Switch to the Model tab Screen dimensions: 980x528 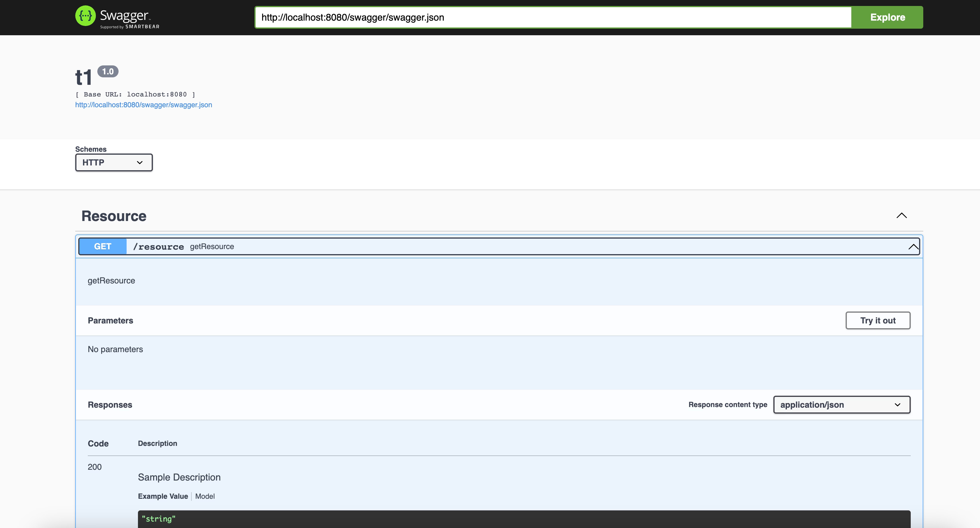coord(205,496)
